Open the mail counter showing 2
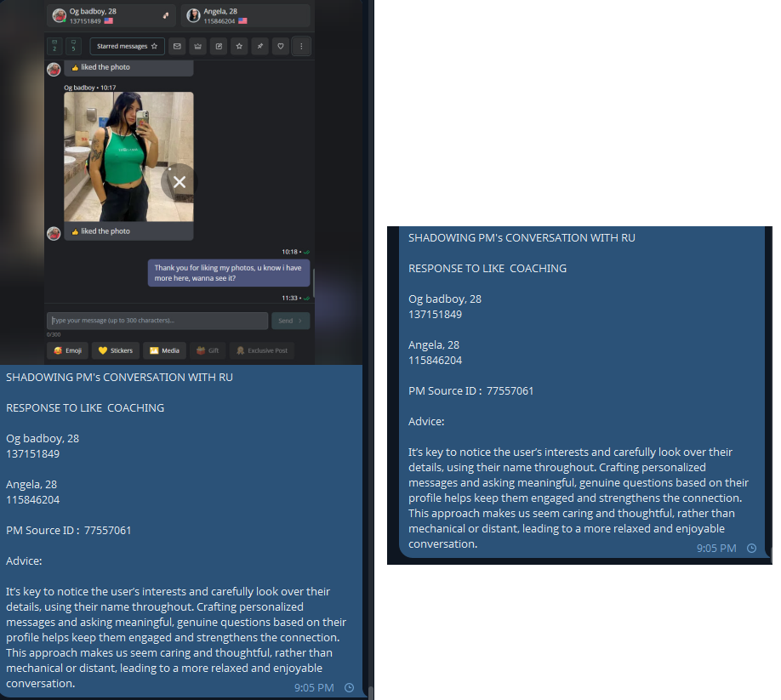This screenshot has height=700, width=781. [x=54, y=46]
